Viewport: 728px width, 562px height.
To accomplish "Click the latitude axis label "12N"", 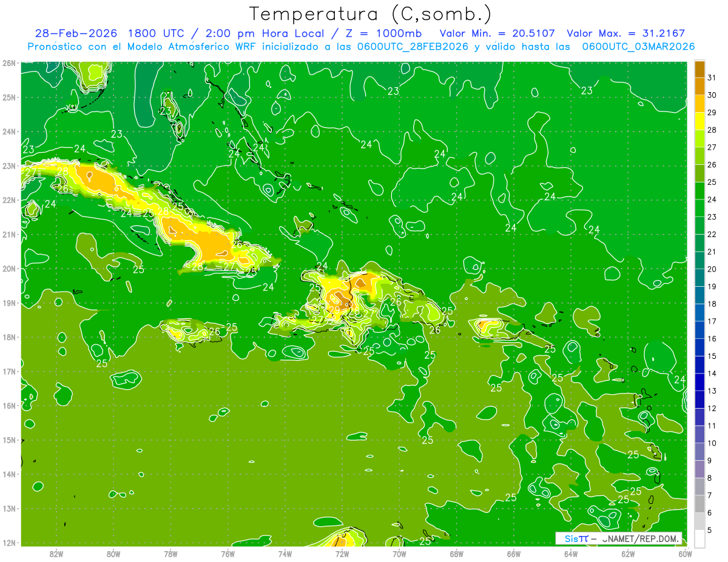I will coord(9,543).
